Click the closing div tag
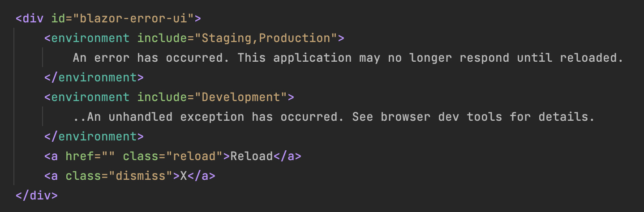This screenshot has height=212, width=644. pos(37,195)
